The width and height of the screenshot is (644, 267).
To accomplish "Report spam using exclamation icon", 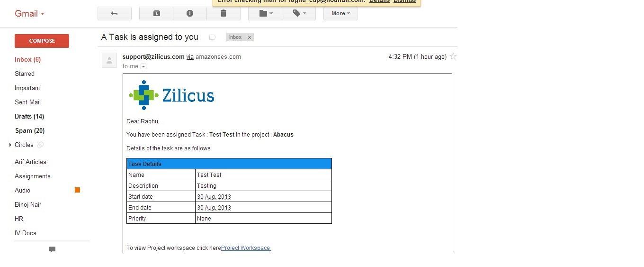I will tap(190, 14).
